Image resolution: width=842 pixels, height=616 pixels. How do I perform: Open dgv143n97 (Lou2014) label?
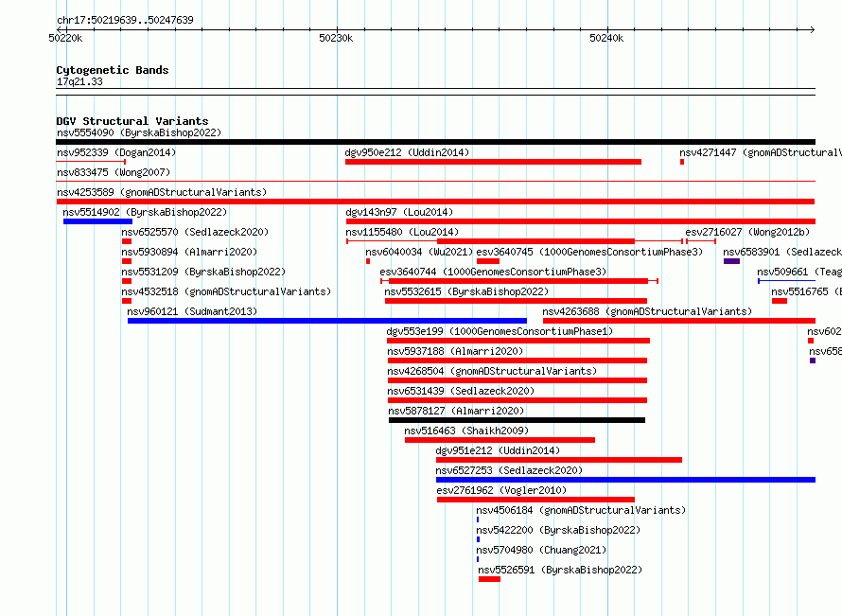click(x=399, y=212)
